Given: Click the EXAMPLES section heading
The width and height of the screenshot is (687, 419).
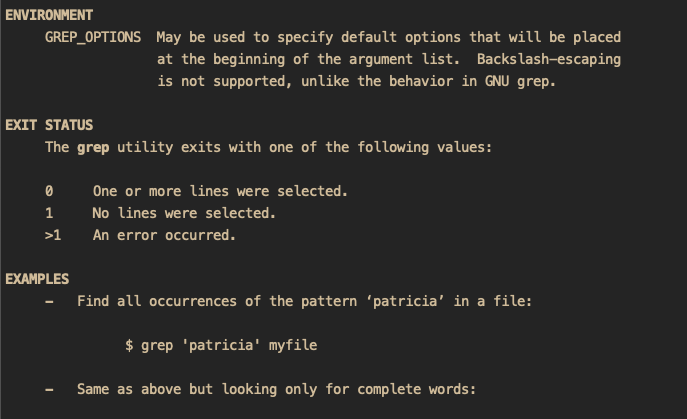Looking at the screenshot, I should (x=37, y=279).
